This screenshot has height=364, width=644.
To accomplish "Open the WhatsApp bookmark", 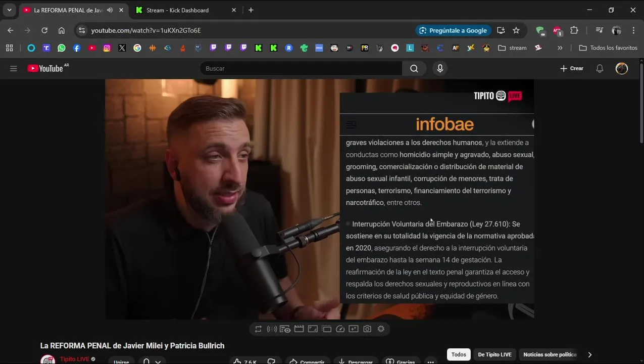I will point(62,48).
